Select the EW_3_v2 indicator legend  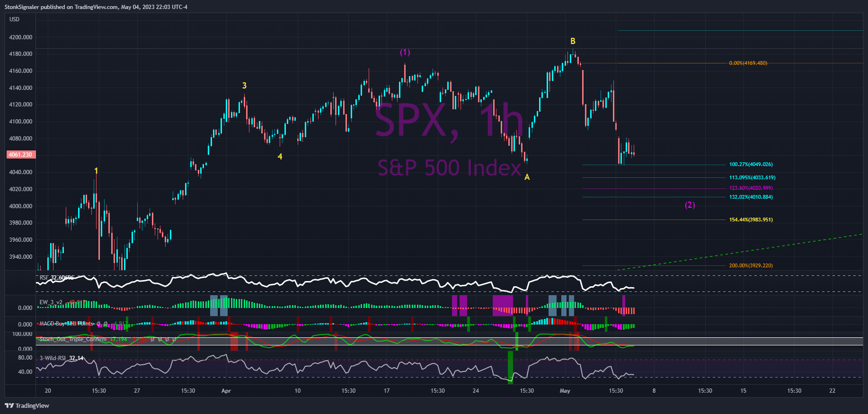point(51,302)
